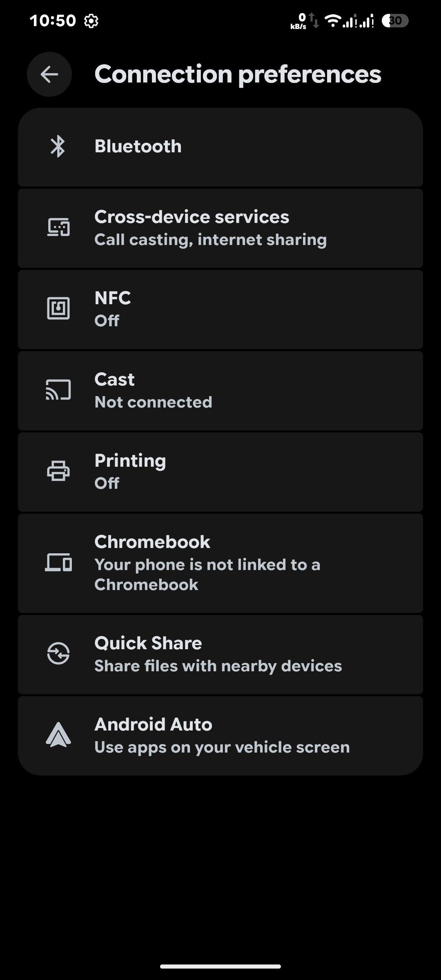
Task: Tap the Cast screen icon
Action: (58, 390)
